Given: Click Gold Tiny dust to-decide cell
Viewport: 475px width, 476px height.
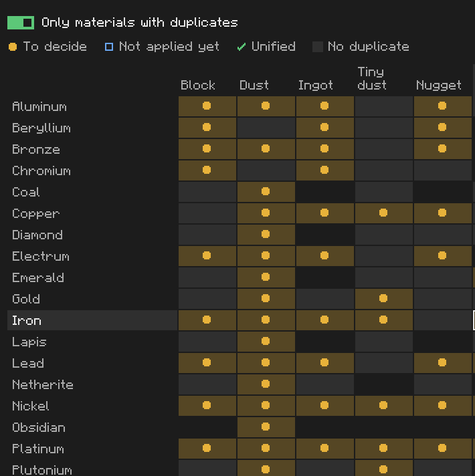Looking at the screenshot, I should coord(384,299).
